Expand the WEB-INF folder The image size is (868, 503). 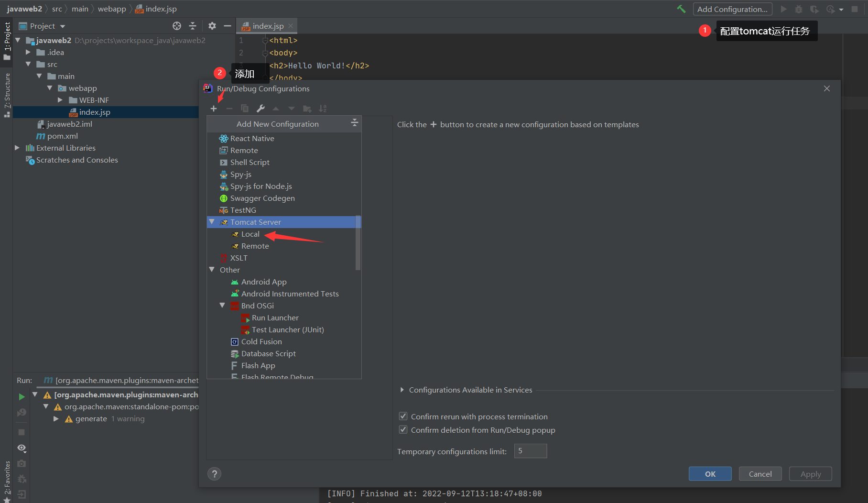coord(60,100)
